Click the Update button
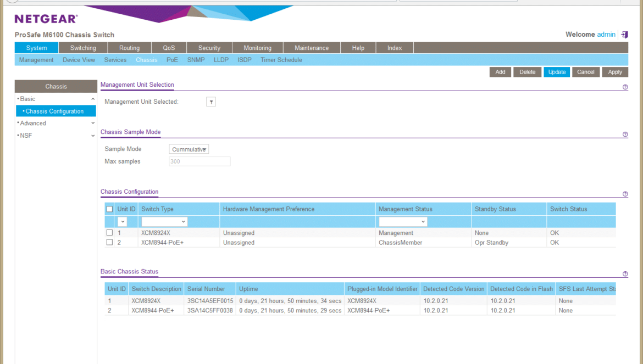This screenshot has height=364, width=643. coord(557,72)
